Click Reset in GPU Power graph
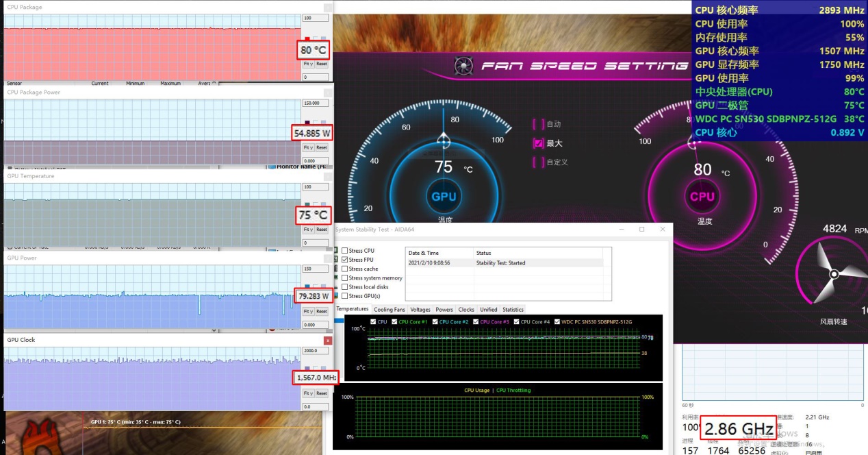 (x=322, y=311)
